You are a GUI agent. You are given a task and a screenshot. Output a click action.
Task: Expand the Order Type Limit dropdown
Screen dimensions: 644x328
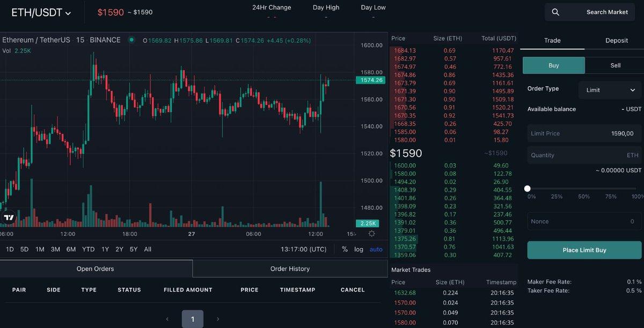tap(610, 90)
